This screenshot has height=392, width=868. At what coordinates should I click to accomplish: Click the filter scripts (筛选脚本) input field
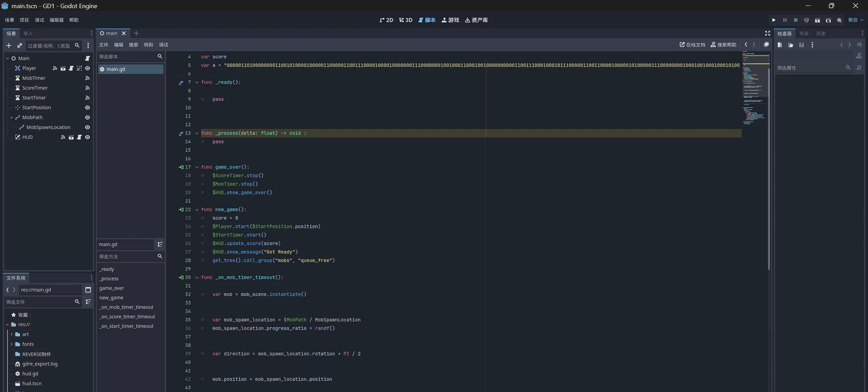tap(127, 57)
